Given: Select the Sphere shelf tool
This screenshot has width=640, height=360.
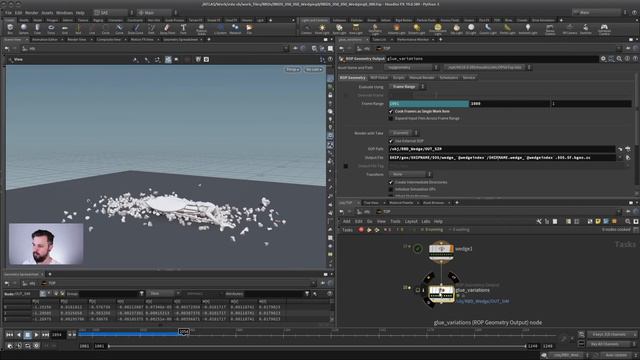Looking at the screenshot, I should [x=24, y=29].
